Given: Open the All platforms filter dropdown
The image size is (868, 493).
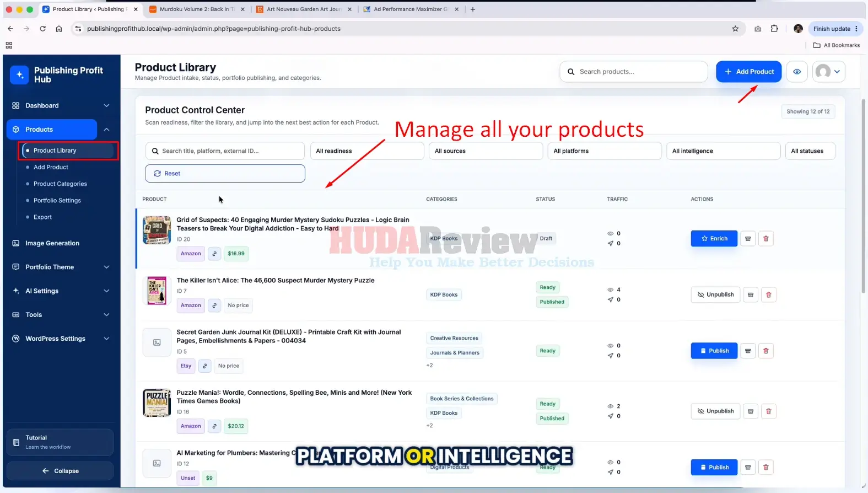Looking at the screenshot, I should [605, 151].
